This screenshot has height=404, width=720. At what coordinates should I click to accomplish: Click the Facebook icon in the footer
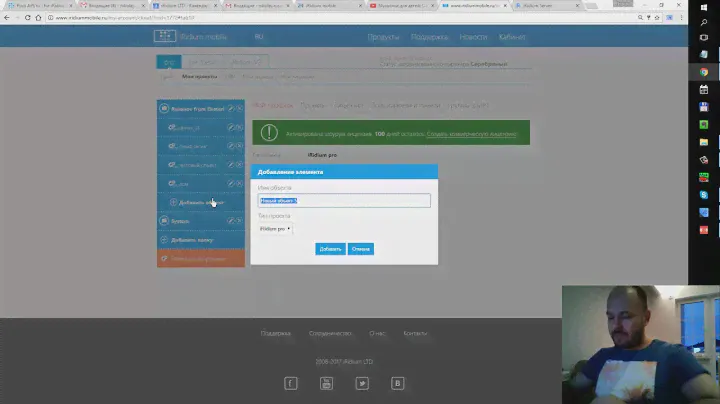[291, 383]
